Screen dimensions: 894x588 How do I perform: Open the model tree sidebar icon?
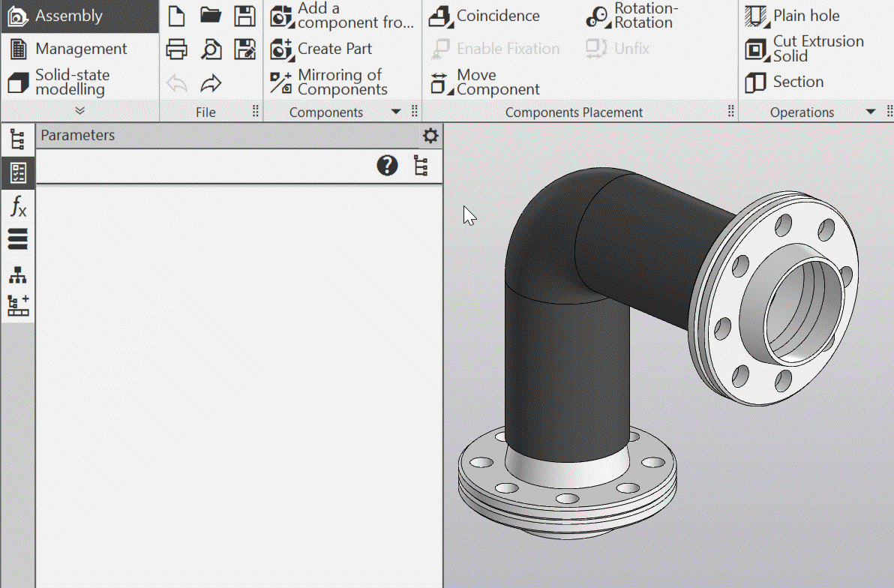pyautogui.click(x=18, y=139)
